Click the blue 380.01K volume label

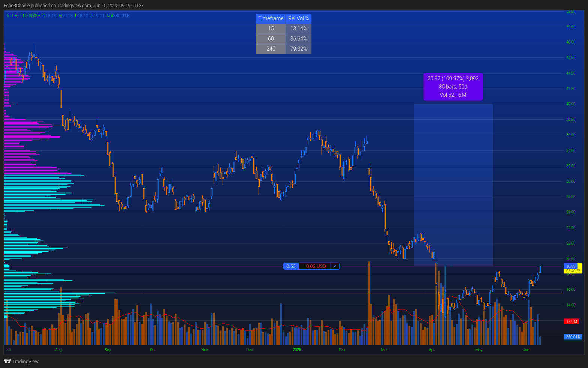click(573, 337)
